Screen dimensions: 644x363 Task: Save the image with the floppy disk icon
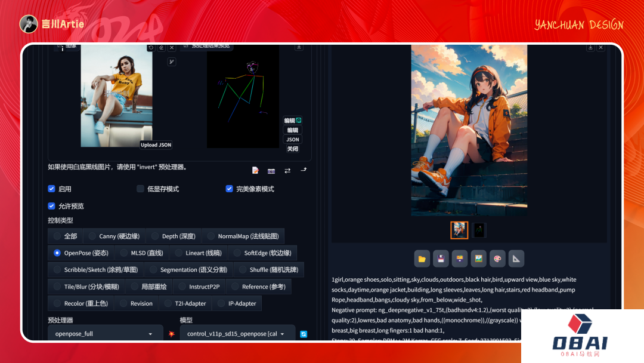[441, 259]
